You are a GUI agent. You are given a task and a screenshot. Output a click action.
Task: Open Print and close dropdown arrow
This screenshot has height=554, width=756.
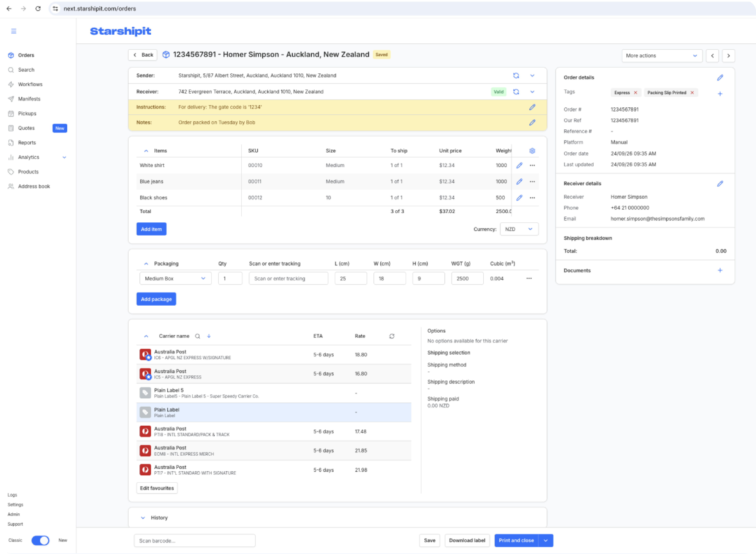(x=545, y=540)
